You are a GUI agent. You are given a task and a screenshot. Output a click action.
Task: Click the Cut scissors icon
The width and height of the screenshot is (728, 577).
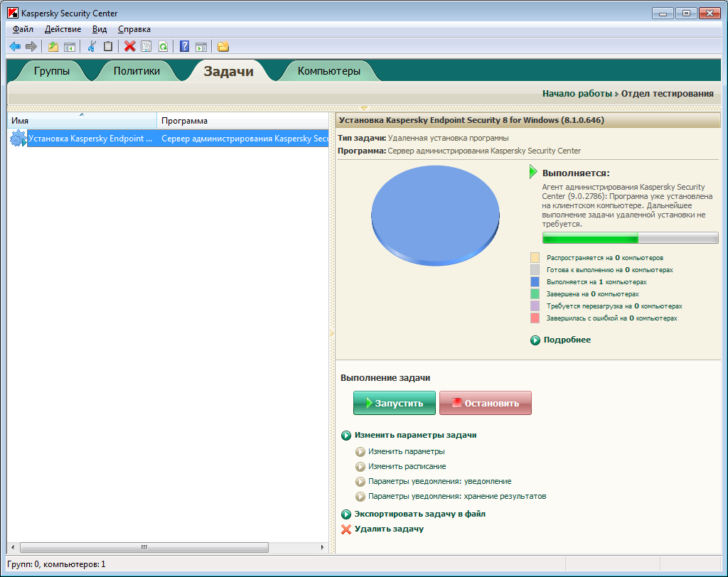click(x=92, y=46)
